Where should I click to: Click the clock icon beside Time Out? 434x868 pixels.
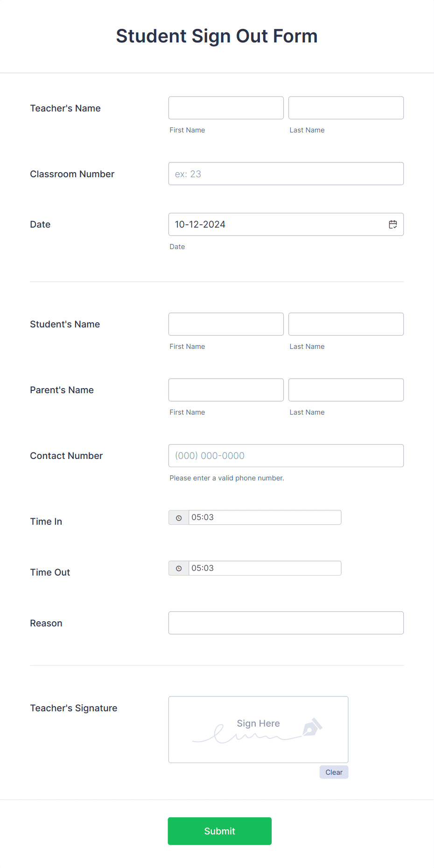coord(179,568)
